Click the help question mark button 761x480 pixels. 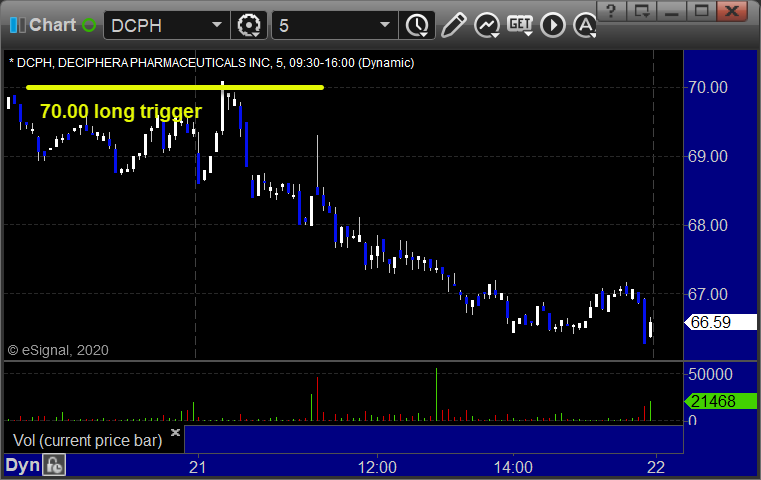612,11
